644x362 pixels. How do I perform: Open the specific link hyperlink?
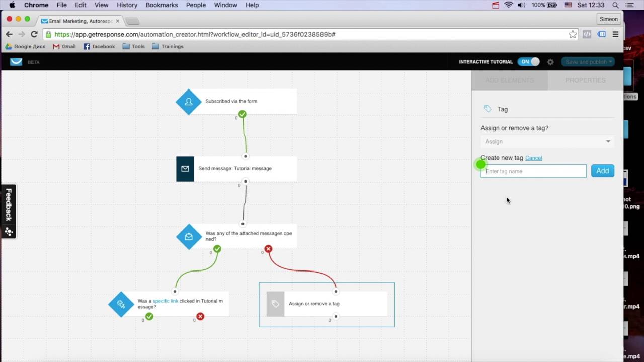click(166, 301)
